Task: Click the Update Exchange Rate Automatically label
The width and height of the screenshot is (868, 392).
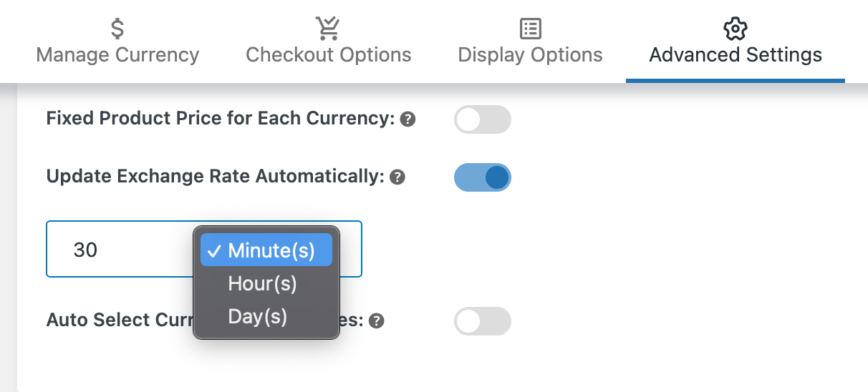Action: (215, 177)
